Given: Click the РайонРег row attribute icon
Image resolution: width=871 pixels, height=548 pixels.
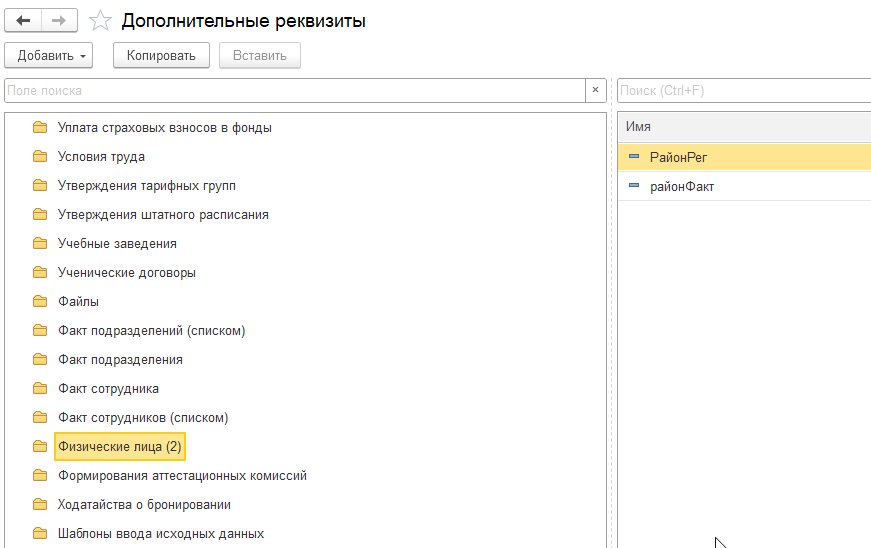Looking at the screenshot, I should pos(634,157).
